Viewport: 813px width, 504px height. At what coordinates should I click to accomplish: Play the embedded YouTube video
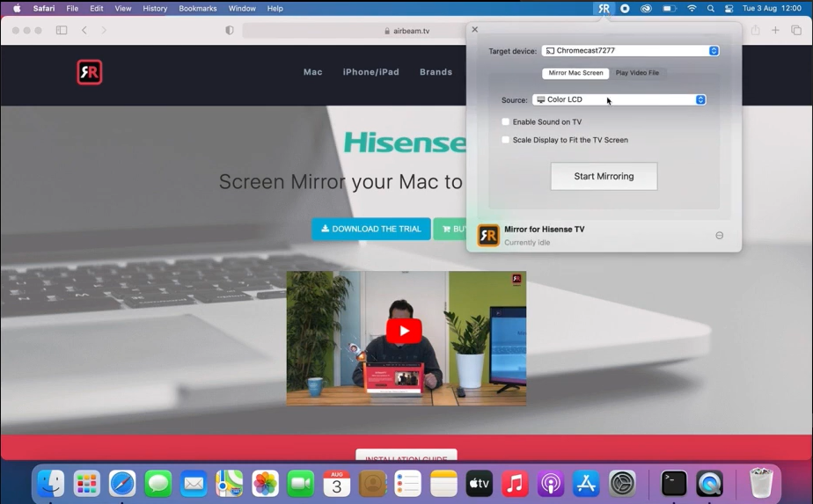404,331
